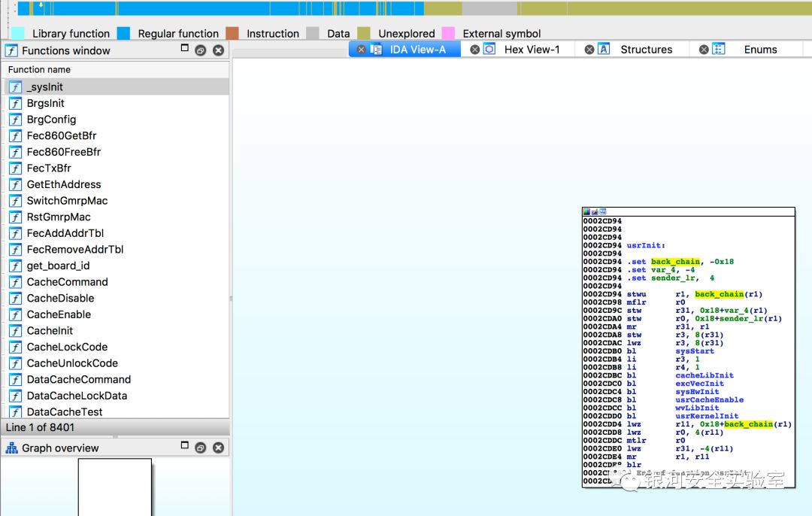The image size is (812, 516).
Task: Click the Instruction brown legend swatch
Action: point(232,33)
